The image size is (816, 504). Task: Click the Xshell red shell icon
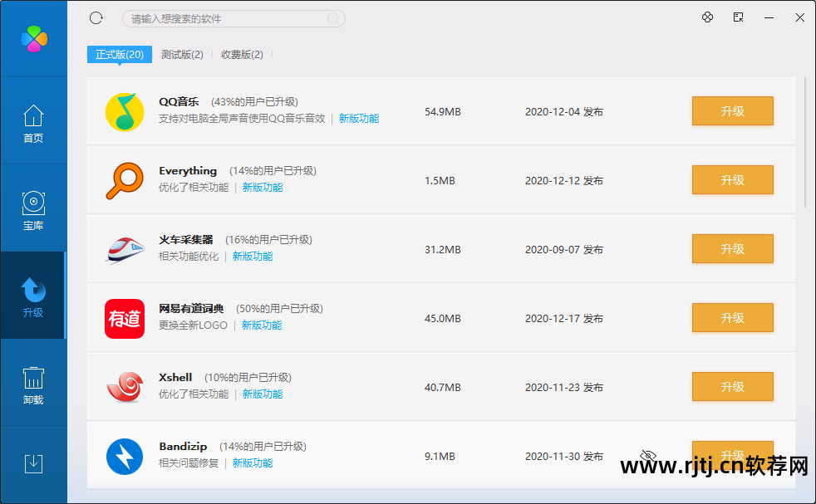125,387
